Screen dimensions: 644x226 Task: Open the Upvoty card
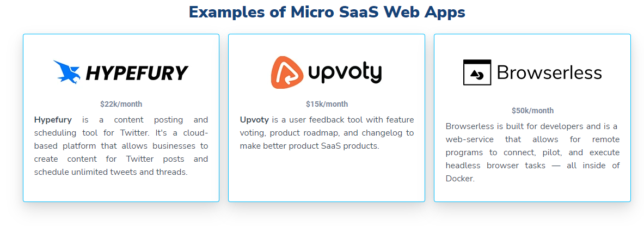327,118
